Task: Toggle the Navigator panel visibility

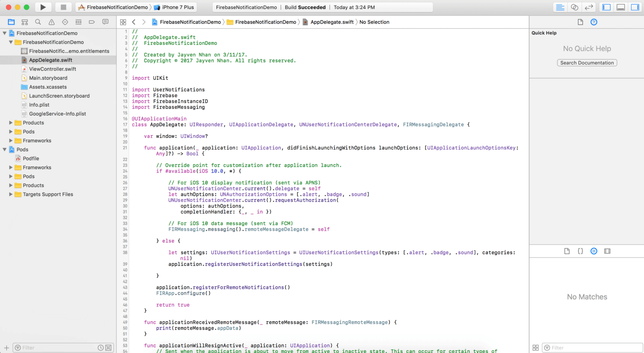Action: pos(607,7)
